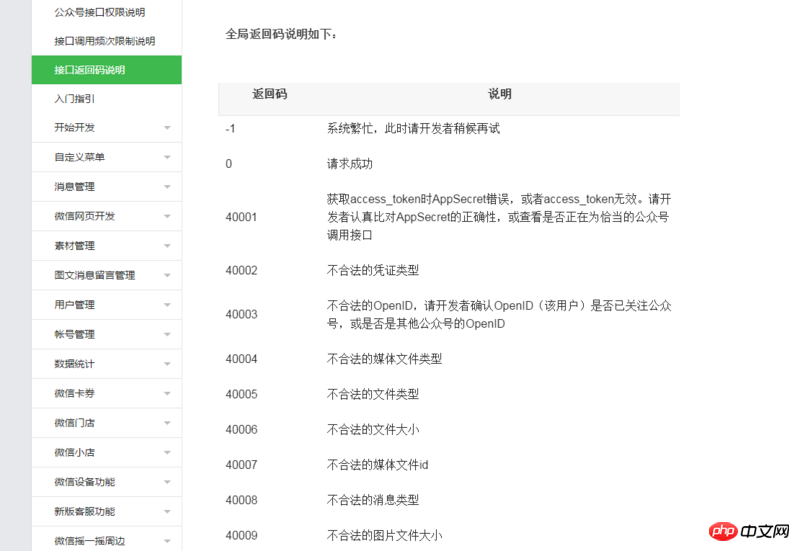800x551 pixels.
Task: Open 图文消息留言管理 menu section
Action: point(95,276)
